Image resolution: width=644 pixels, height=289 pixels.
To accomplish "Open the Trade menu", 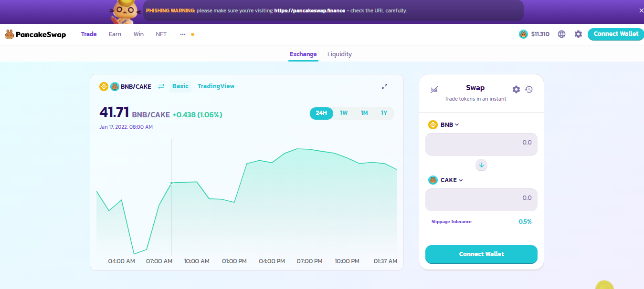I will pyautogui.click(x=89, y=34).
